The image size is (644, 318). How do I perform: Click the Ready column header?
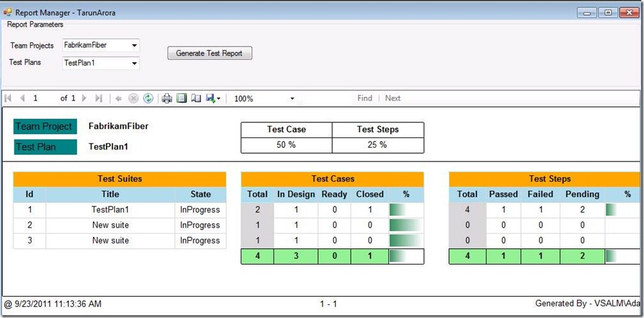pyautogui.click(x=334, y=194)
